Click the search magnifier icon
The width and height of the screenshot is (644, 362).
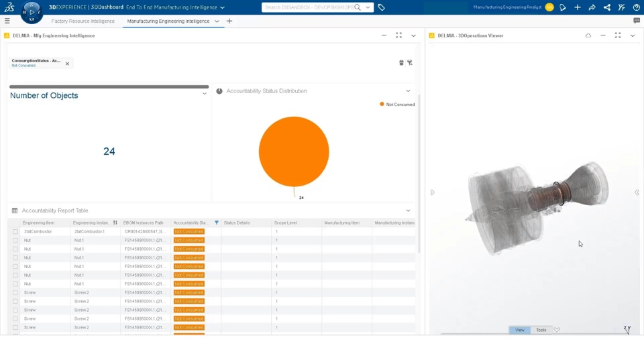click(x=358, y=7)
